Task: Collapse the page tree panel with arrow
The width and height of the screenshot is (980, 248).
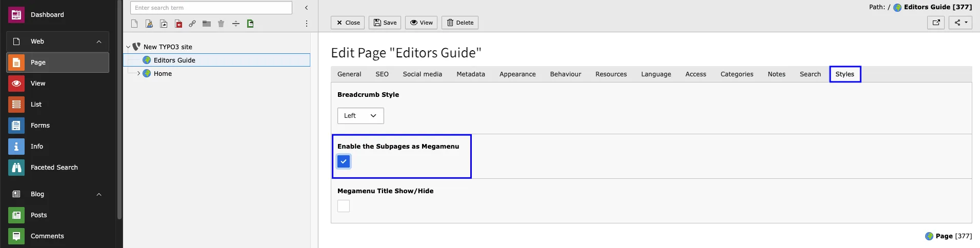Action: click(x=307, y=8)
